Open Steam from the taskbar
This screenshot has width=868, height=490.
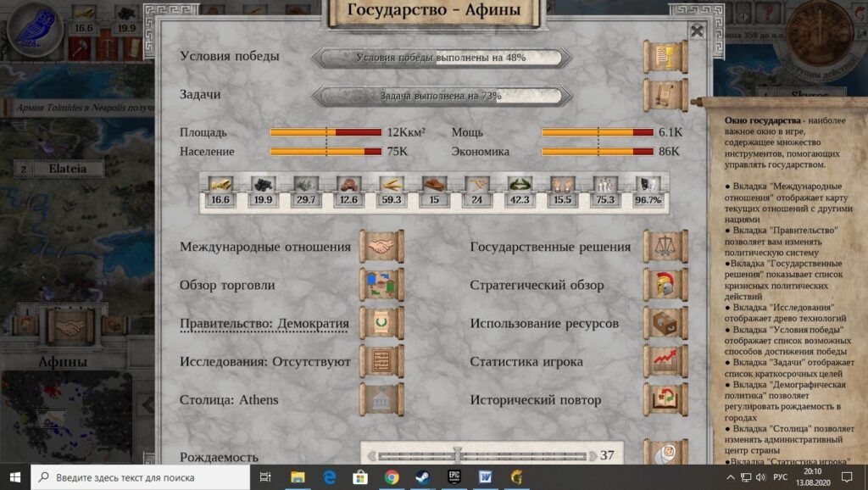[x=423, y=477]
